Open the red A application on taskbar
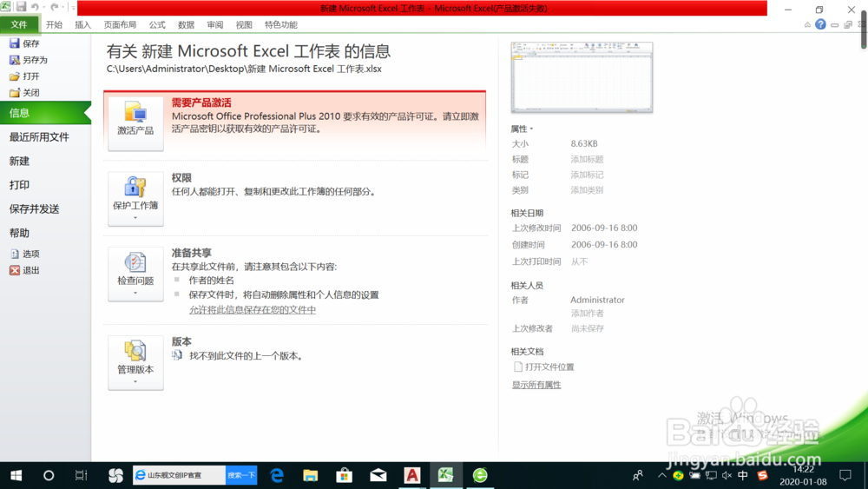868x489 pixels. [x=411, y=475]
